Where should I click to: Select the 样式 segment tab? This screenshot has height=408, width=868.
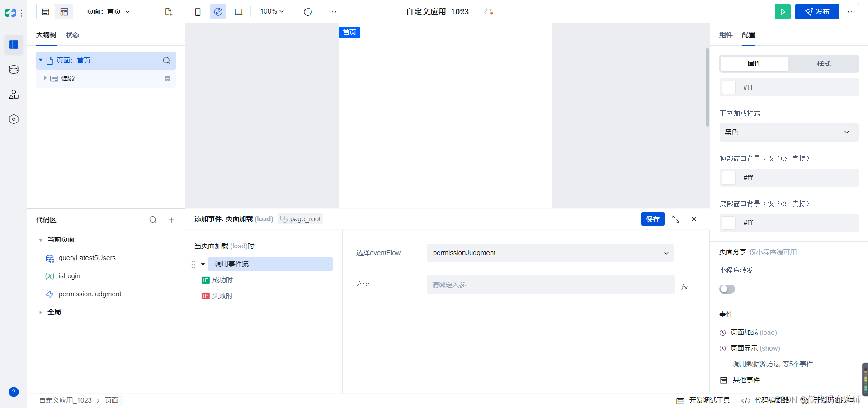[824, 64]
